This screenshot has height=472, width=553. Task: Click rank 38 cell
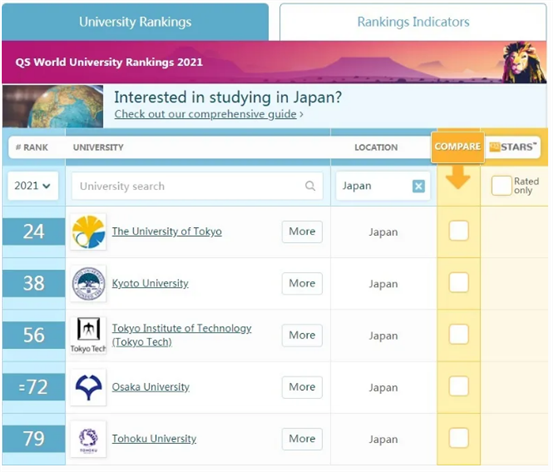34,284
